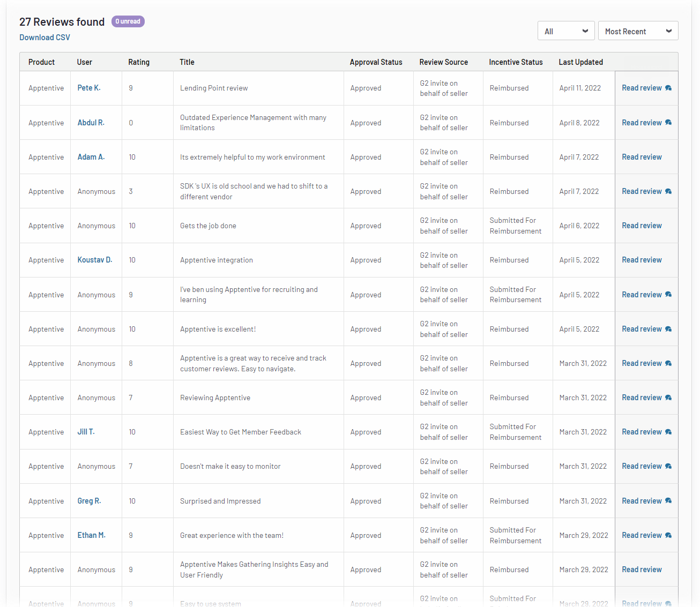The image size is (700, 607).
Task: Open the Most Recent sort dropdown
Action: click(x=638, y=31)
